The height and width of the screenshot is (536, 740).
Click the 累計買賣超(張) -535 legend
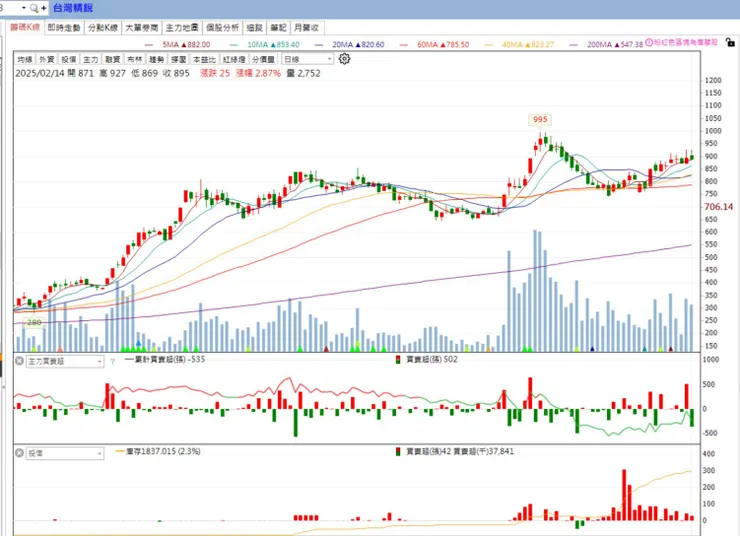point(165,360)
